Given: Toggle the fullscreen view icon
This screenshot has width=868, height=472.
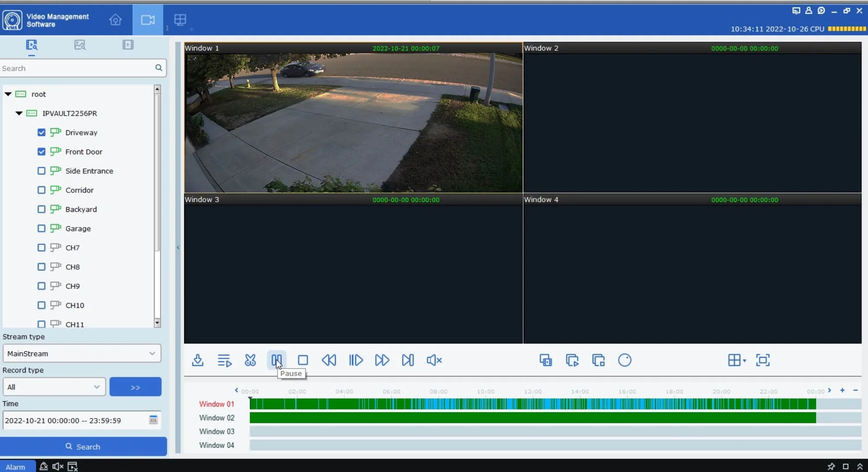Looking at the screenshot, I should pos(763,360).
